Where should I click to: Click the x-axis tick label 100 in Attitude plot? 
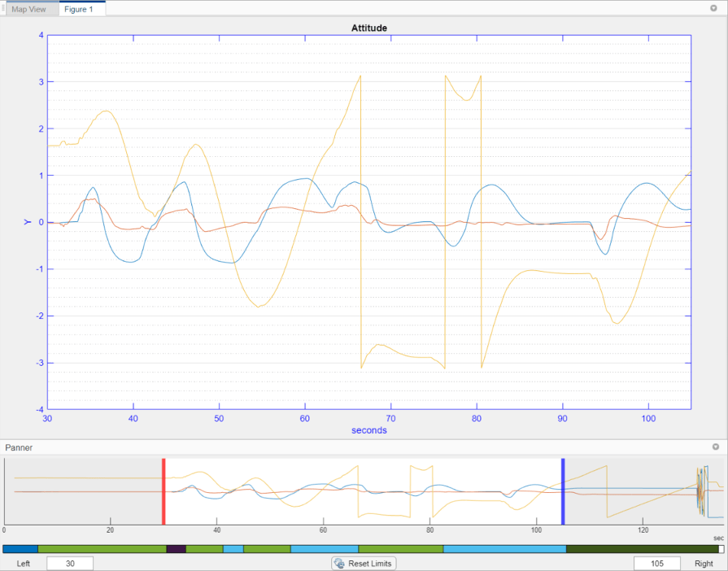(x=648, y=418)
